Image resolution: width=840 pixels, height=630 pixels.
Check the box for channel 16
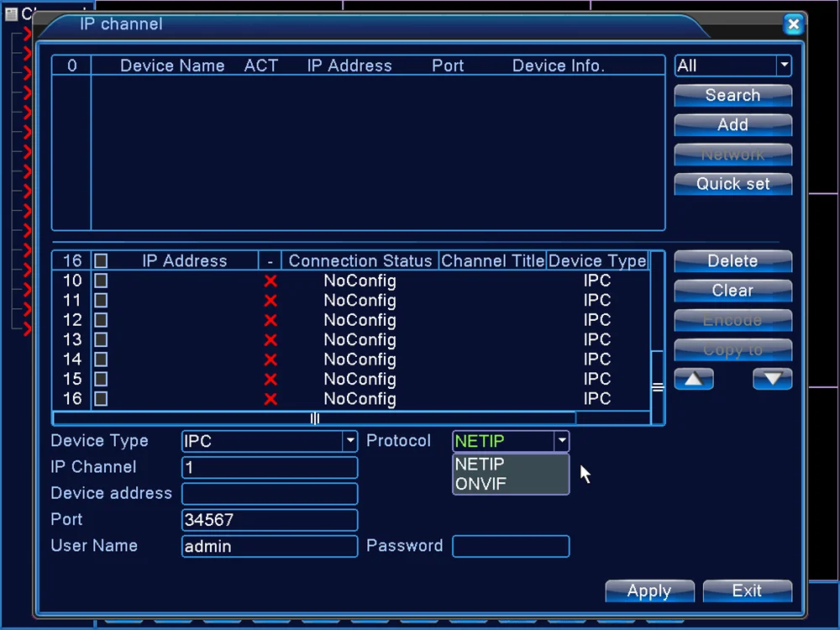pyautogui.click(x=101, y=399)
